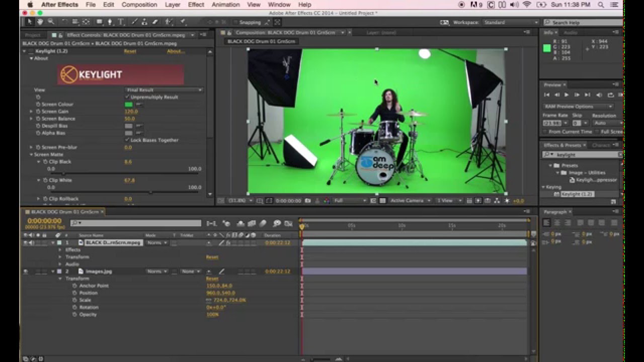The width and height of the screenshot is (644, 362).
Task: Expand Effects group of layer 1
Action: 60,250
